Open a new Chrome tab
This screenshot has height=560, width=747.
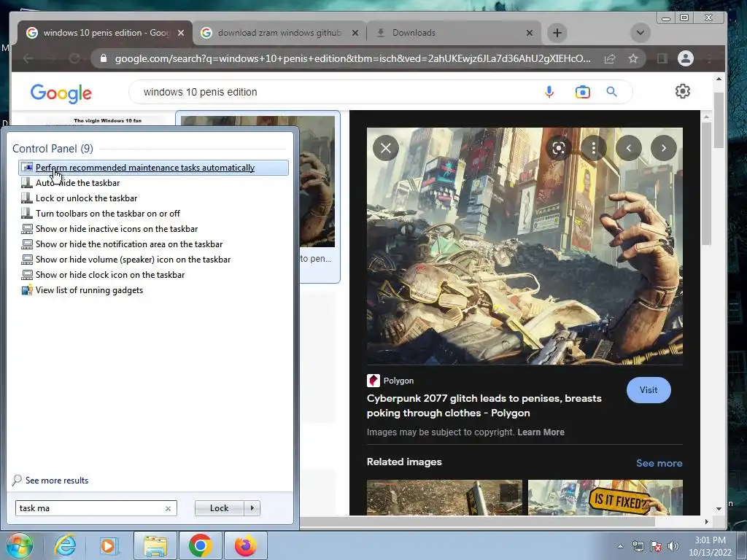pyautogui.click(x=557, y=33)
